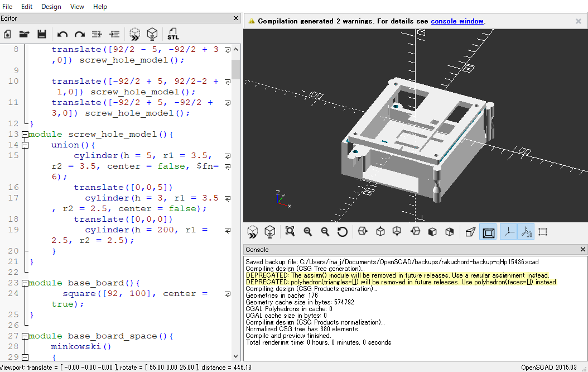Viewport: 588px width, 372px height.
Task: Zoom out of the 3D view
Action: click(x=325, y=232)
